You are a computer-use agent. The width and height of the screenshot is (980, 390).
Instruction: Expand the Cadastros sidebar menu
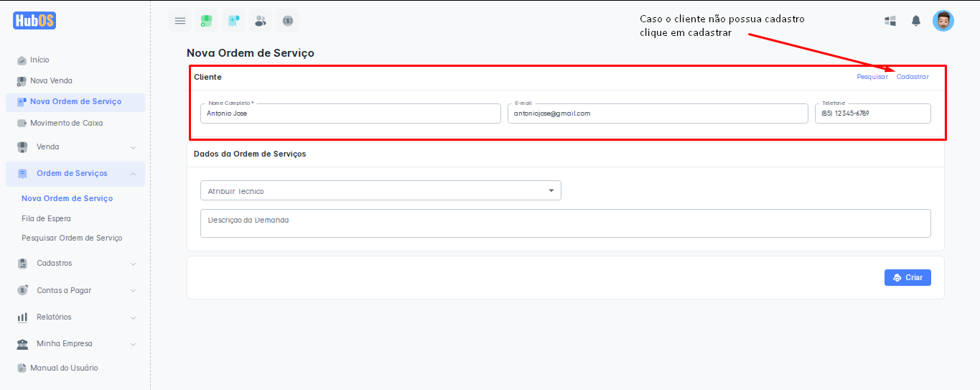pos(75,264)
